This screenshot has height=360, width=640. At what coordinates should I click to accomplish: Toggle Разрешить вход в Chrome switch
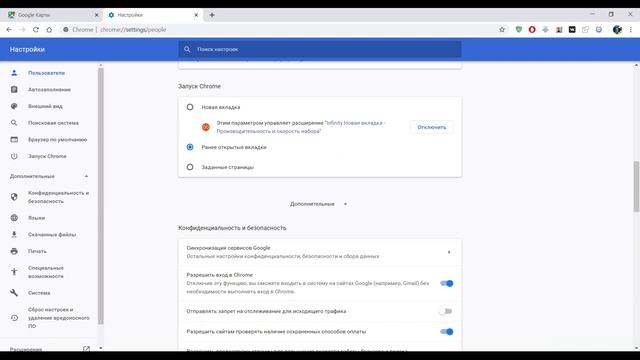pos(447,283)
